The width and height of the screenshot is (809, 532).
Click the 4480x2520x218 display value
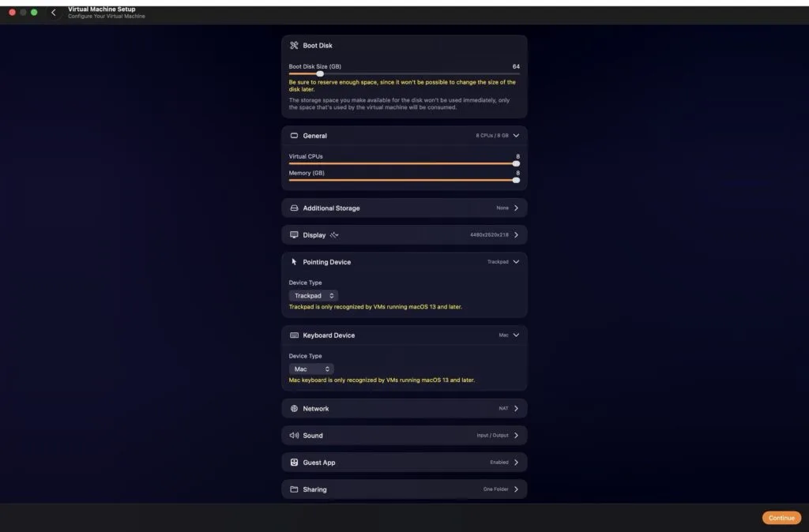[x=489, y=235]
